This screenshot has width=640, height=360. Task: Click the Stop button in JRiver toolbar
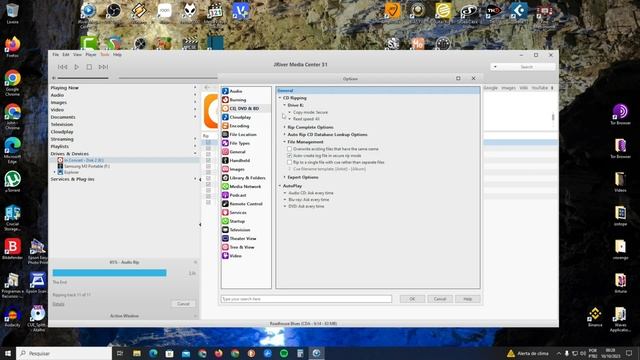click(89, 67)
